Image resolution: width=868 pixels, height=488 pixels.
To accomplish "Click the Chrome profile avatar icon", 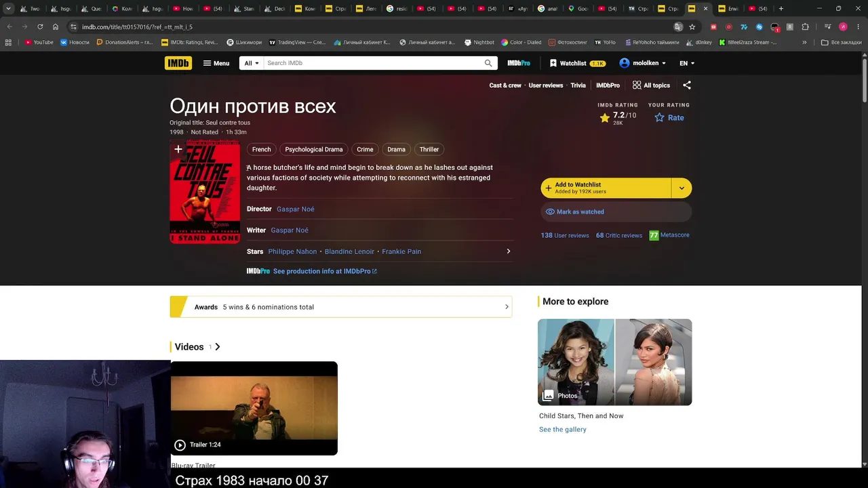I will click(843, 27).
